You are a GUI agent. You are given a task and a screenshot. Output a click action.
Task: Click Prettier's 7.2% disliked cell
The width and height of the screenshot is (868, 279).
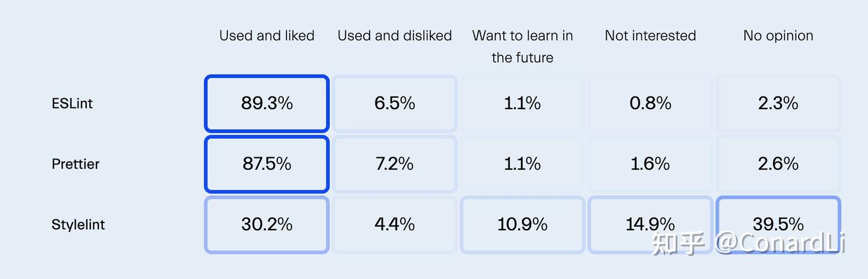[x=395, y=164]
